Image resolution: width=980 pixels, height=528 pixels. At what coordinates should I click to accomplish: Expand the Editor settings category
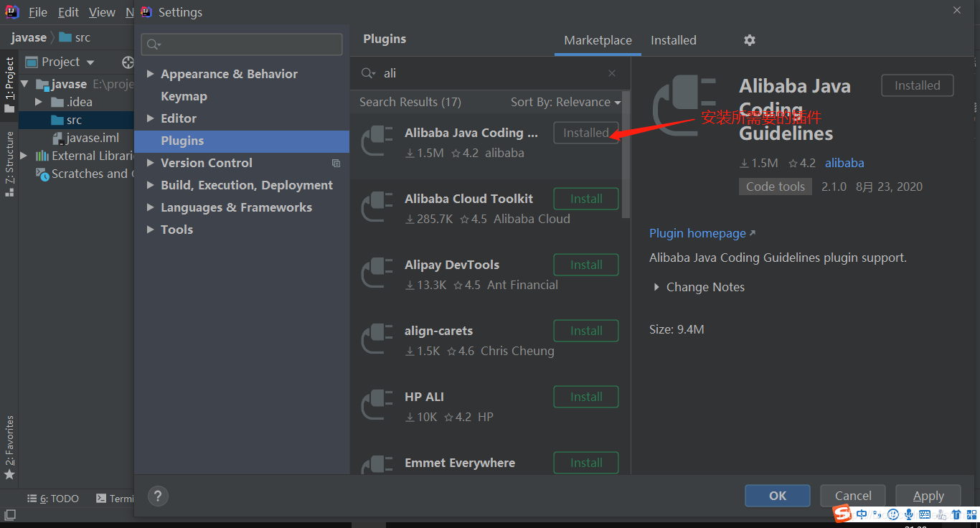[151, 118]
